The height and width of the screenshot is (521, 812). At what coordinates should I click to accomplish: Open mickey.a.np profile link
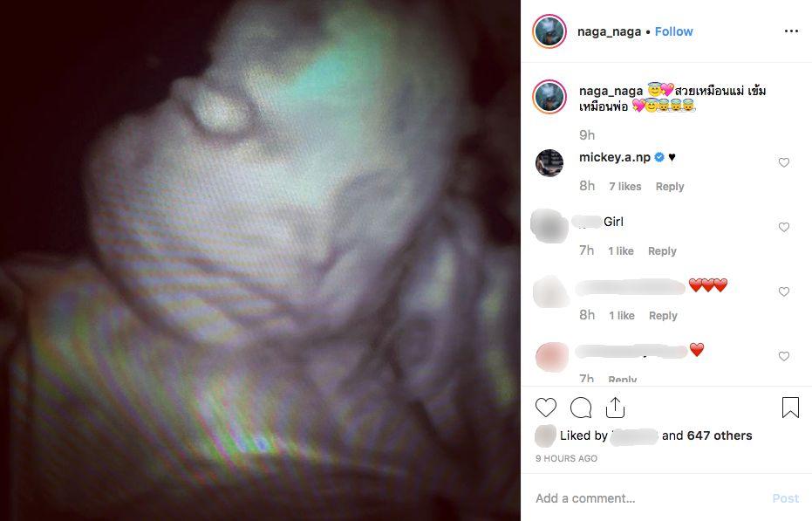tap(615, 157)
